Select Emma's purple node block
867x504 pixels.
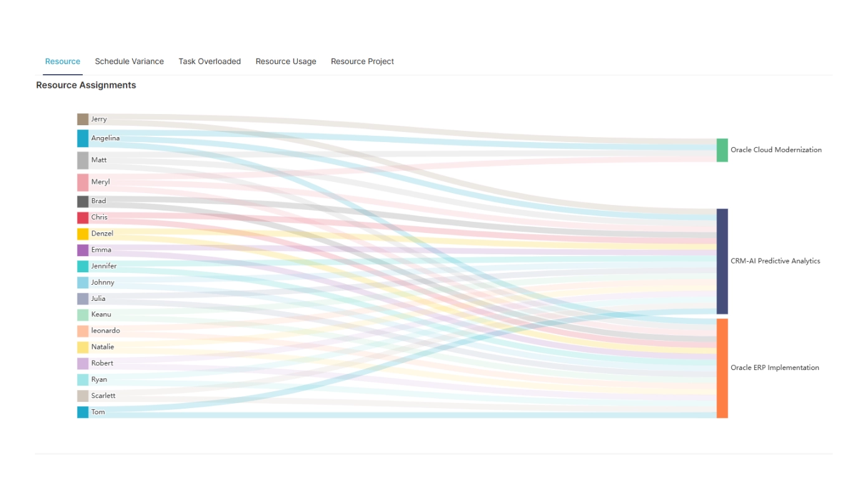click(83, 250)
